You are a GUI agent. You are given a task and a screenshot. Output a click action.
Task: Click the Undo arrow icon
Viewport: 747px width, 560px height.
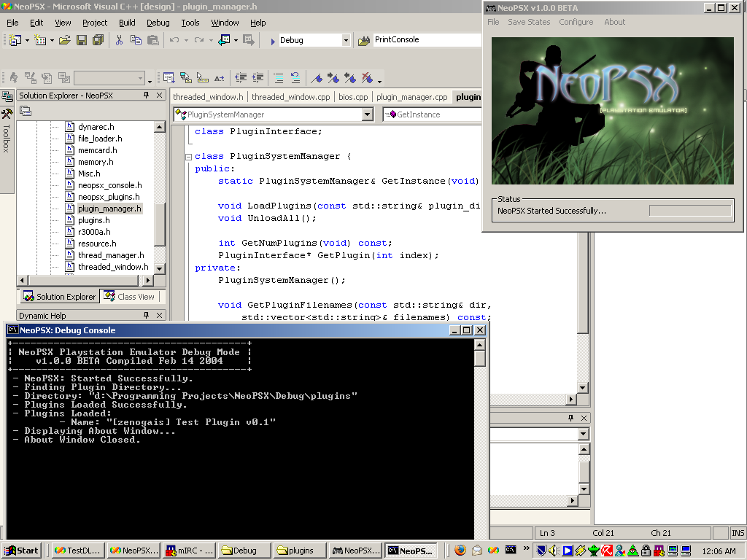coord(174,41)
